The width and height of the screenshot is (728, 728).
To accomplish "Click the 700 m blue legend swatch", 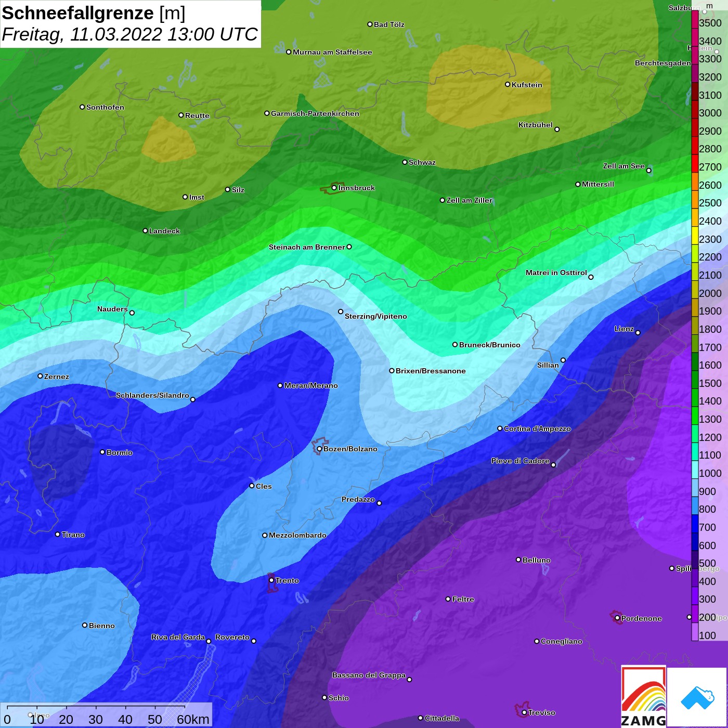I will click(x=695, y=524).
